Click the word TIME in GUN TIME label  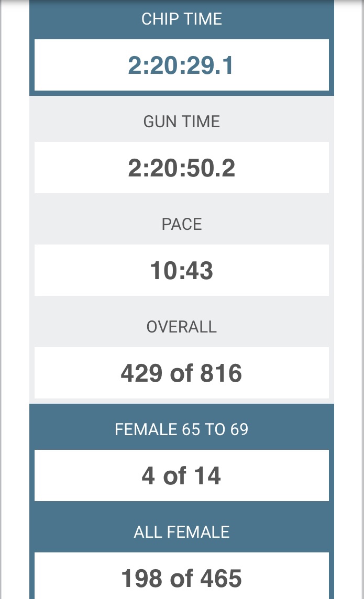point(201,122)
